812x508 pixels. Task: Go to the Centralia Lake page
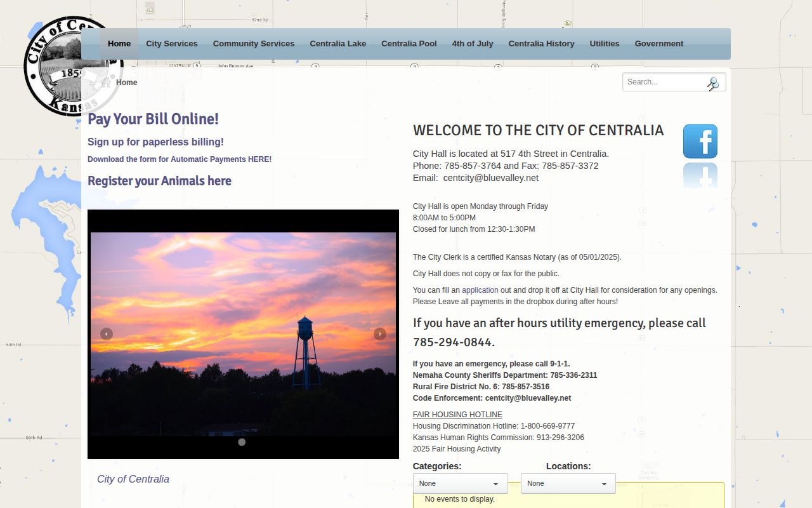point(338,44)
